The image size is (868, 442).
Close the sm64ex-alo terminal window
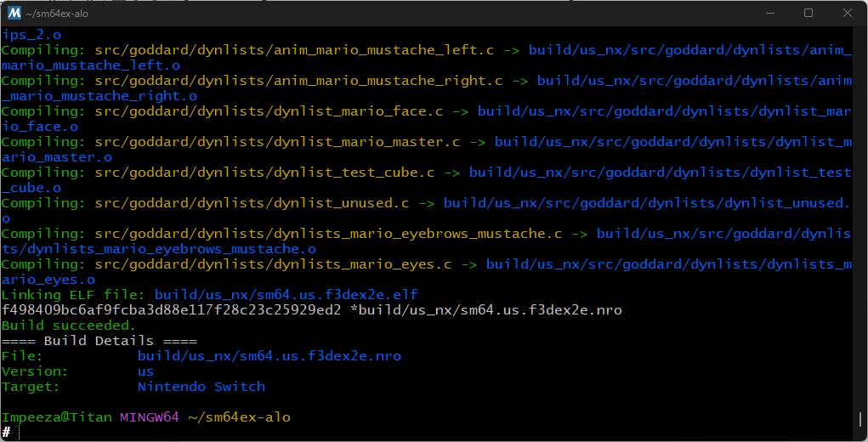point(847,13)
